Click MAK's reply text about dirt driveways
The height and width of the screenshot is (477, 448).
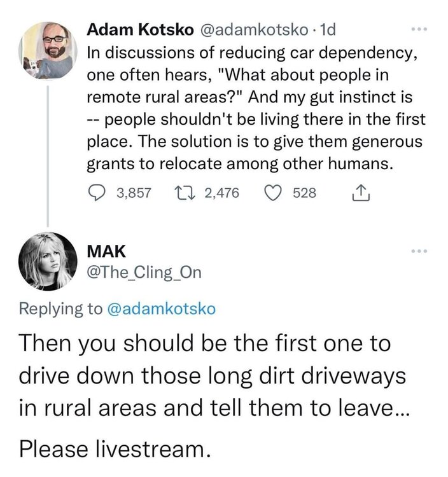[x=210, y=377]
